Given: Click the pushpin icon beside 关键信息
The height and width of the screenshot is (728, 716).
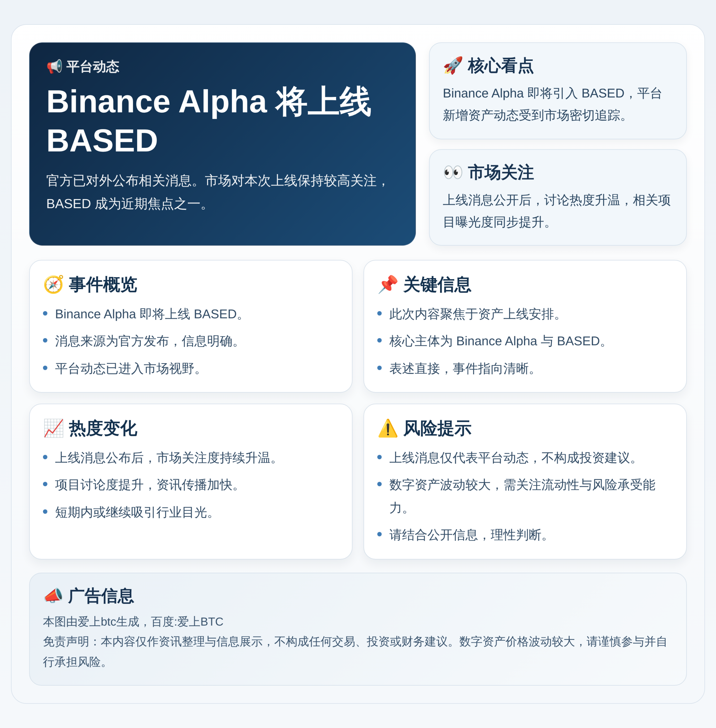Looking at the screenshot, I should [x=388, y=284].
